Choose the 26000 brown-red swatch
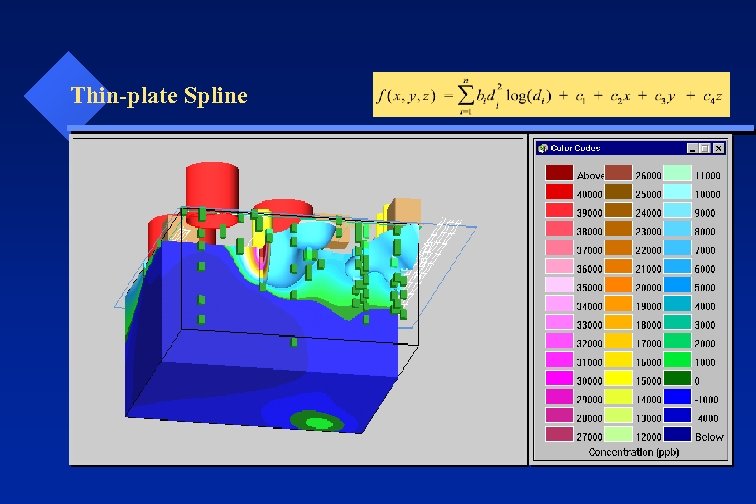 click(x=618, y=173)
